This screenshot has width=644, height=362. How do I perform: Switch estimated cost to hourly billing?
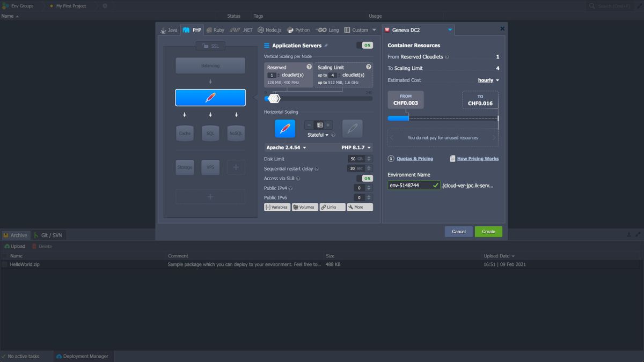[x=487, y=80]
